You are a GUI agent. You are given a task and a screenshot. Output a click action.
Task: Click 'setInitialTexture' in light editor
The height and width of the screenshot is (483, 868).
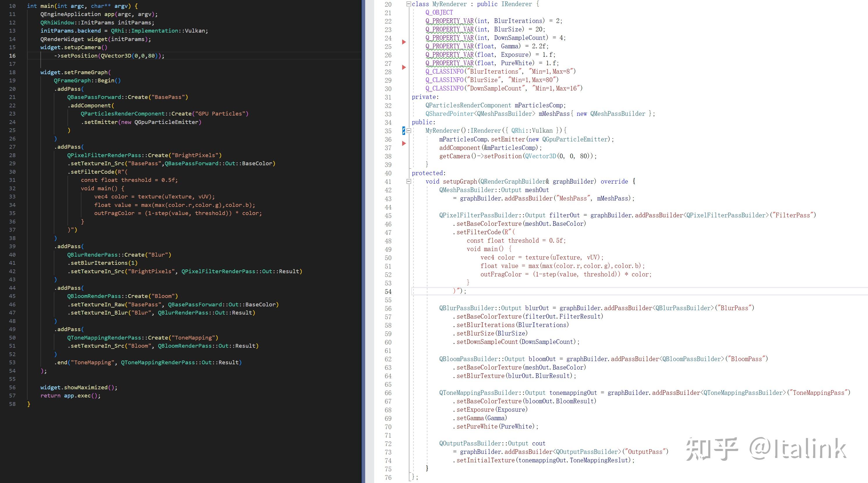tap(485, 460)
